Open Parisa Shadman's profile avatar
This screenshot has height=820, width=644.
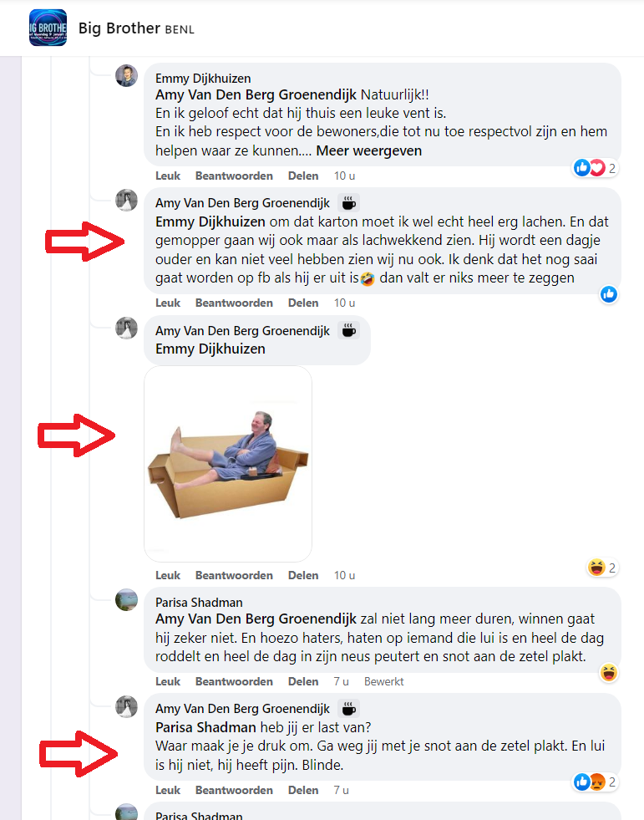[x=126, y=600]
